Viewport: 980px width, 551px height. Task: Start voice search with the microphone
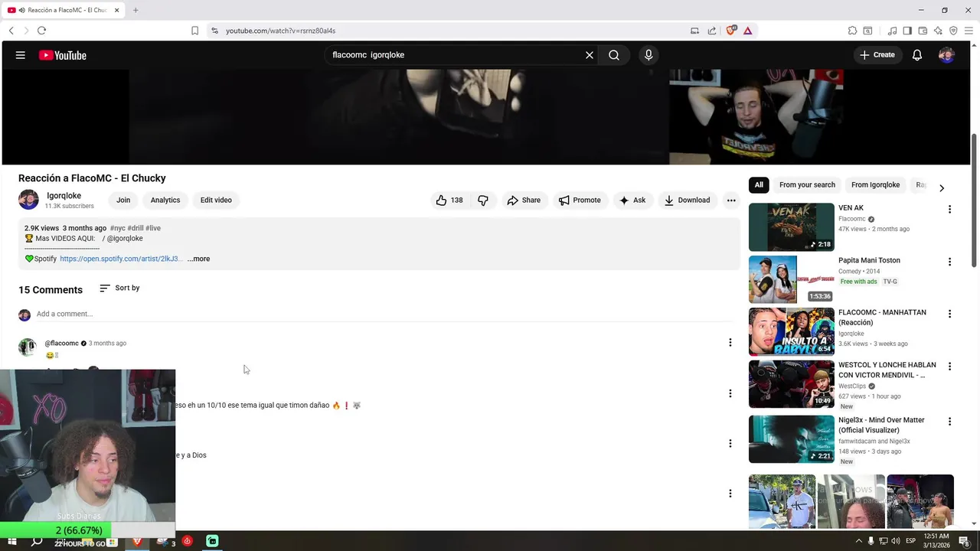(648, 55)
